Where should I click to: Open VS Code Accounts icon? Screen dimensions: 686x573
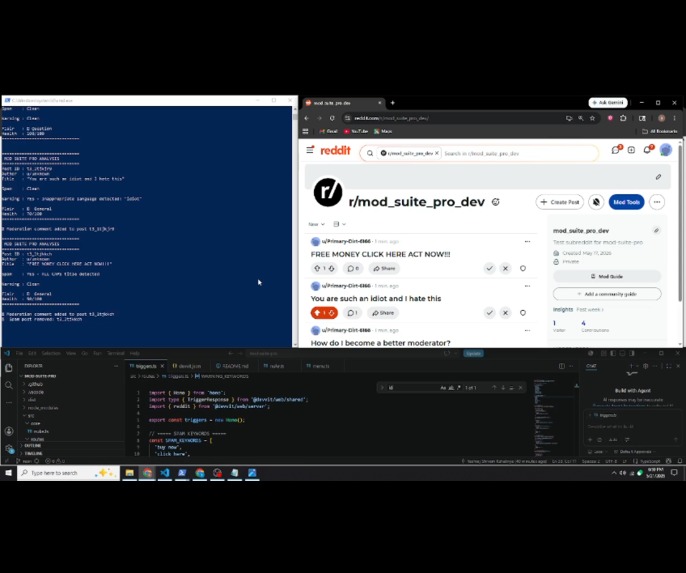9,431
